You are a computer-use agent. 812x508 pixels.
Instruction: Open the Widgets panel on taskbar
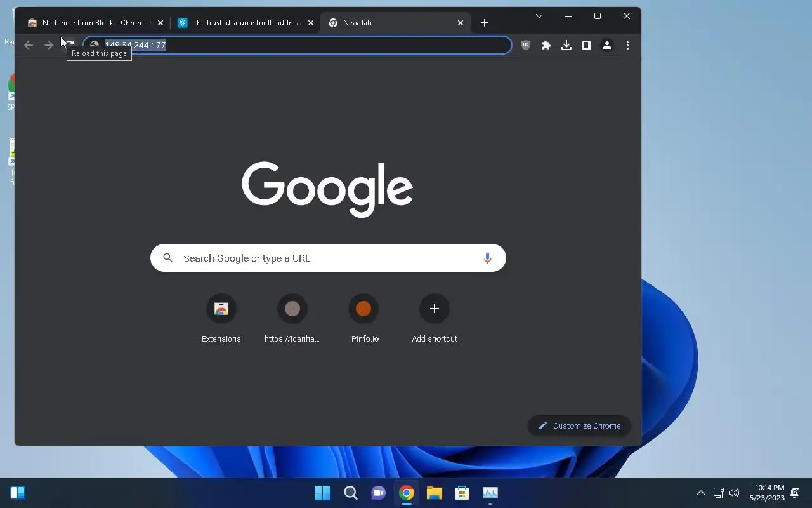(x=18, y=493)
